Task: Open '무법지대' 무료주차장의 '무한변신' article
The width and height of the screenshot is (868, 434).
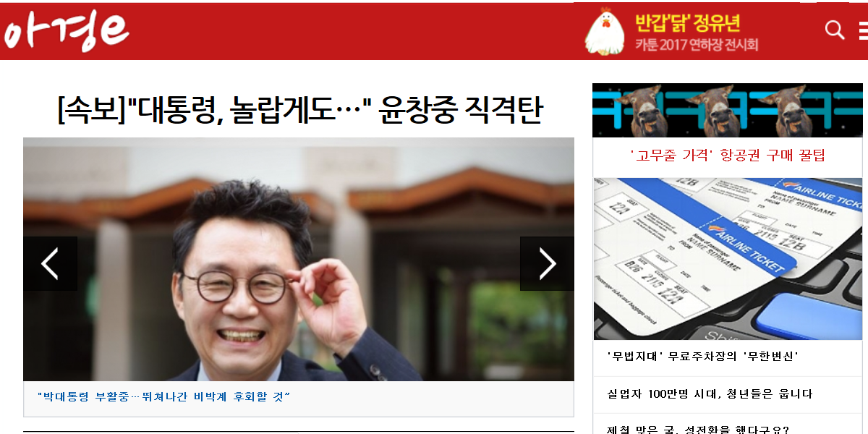Action: [x=703, y=357]
